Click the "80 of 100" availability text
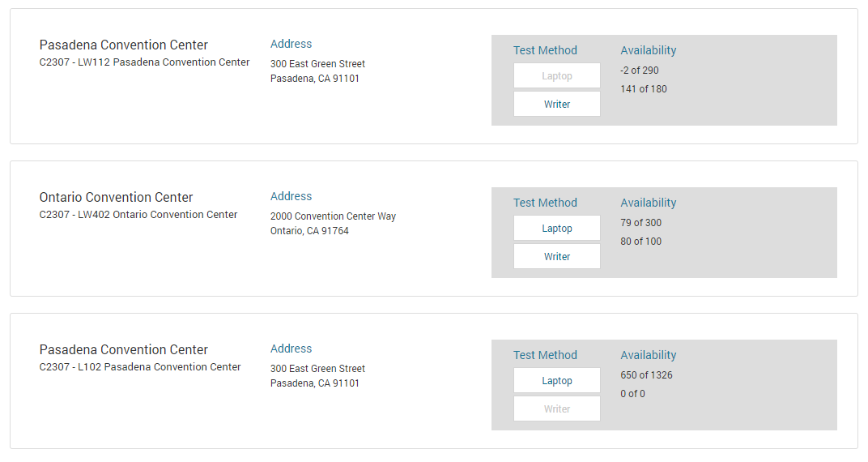This screenshot has height=462, width=868. [x=641, y=242]
